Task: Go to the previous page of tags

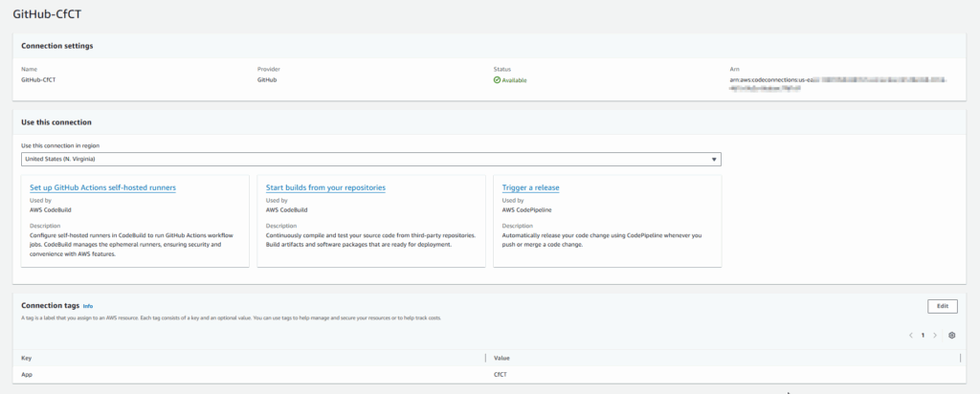Action: (x=910, y=336)
